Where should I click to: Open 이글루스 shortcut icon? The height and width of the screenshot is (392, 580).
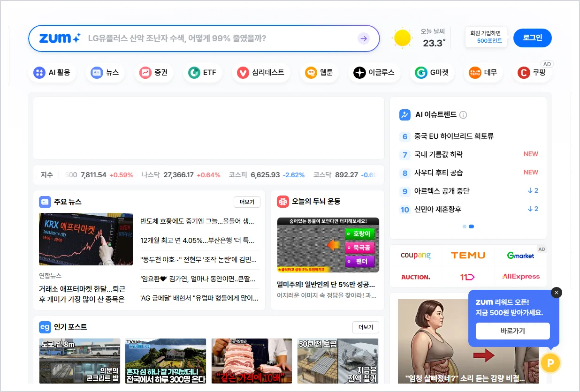point(359,73)
